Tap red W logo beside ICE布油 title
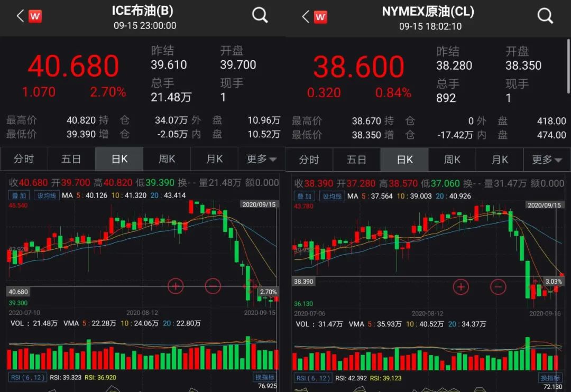Screen dimensions: 571x392 click(35, 16)
